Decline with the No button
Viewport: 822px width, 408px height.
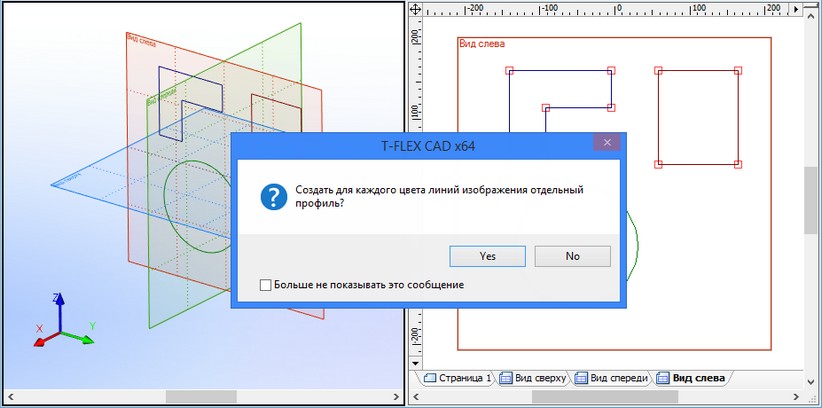pos(572,256)
